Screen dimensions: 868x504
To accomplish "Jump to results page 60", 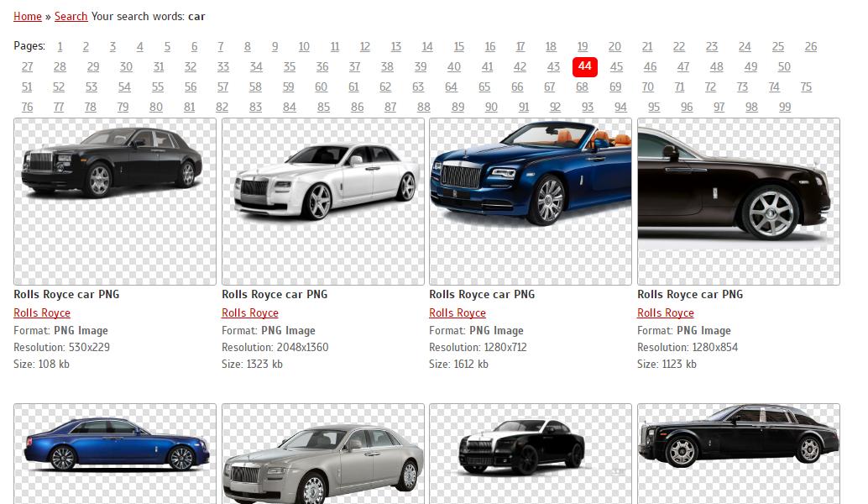I will click(x=321, y=87).
